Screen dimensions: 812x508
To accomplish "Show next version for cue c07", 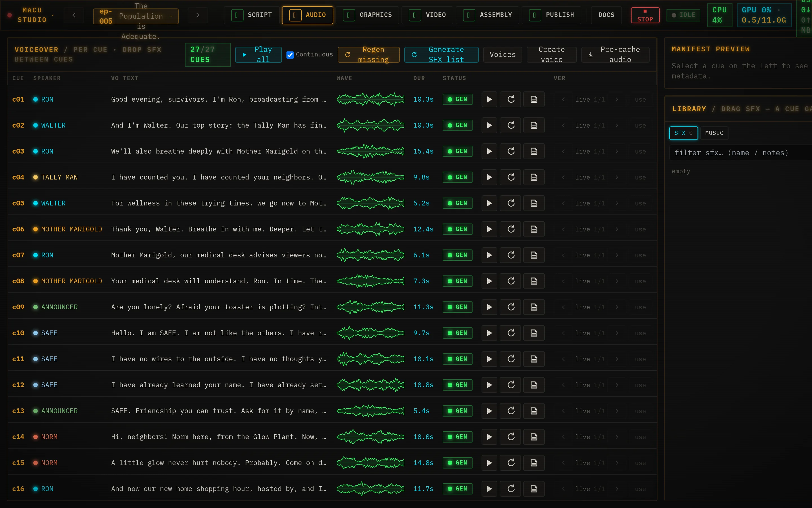I will (616, 255).
